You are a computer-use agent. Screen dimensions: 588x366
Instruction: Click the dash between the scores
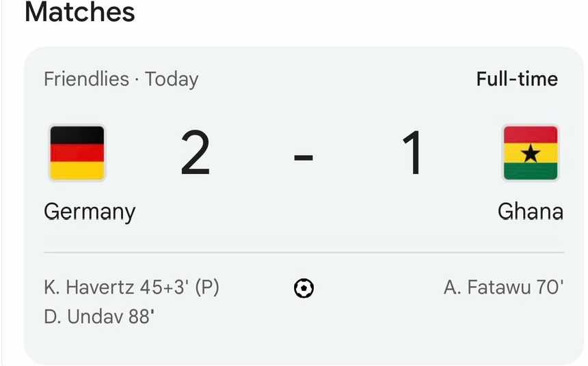tap(304, 157)
